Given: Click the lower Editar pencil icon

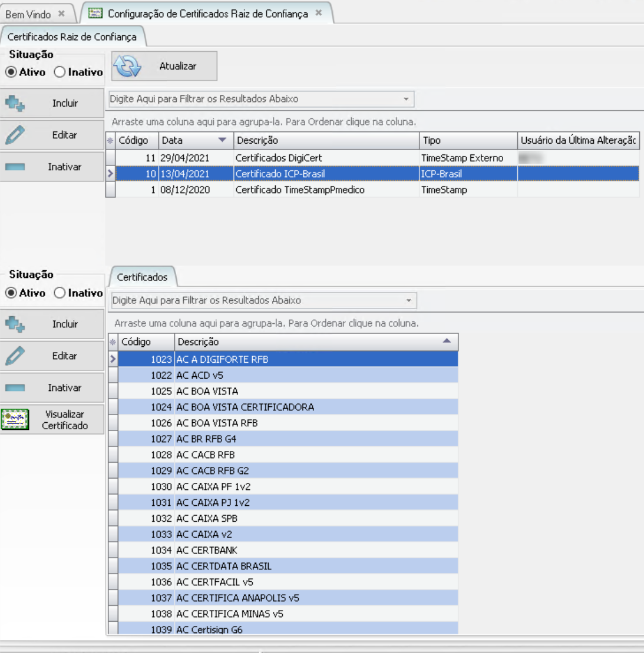Looking at the screenshot, I should [15, 356].
